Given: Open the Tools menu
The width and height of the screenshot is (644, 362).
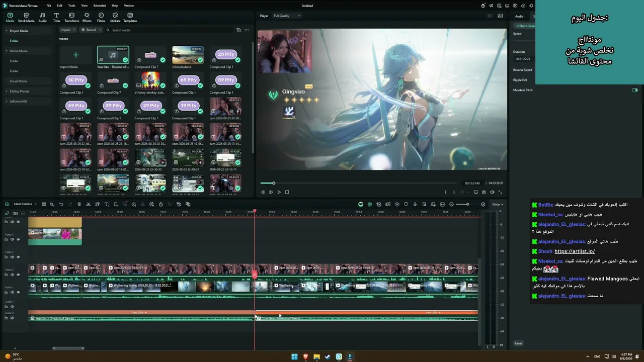Looking at the screenshot, I should click(x=71, y=6).
